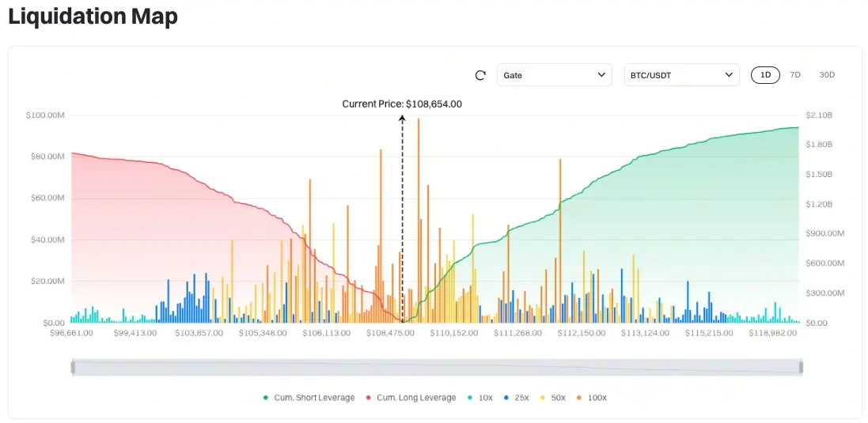Click the $40.00M left axis label
This screenshot has width=868, height=423.
(47, 240)
